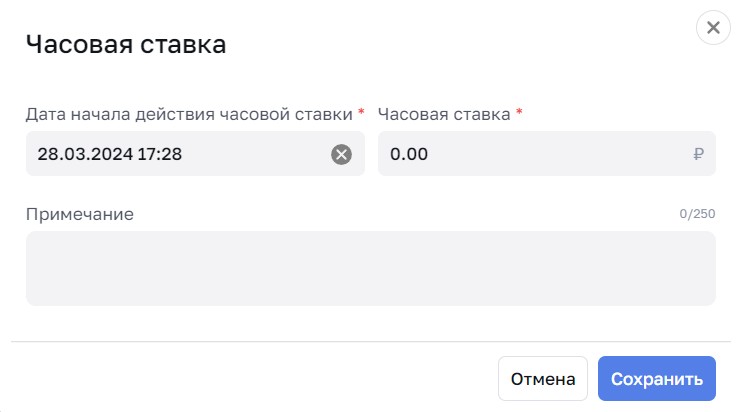Focus the Примечание text area
This screenshot has width=741, height=412.
click(370, 268)
